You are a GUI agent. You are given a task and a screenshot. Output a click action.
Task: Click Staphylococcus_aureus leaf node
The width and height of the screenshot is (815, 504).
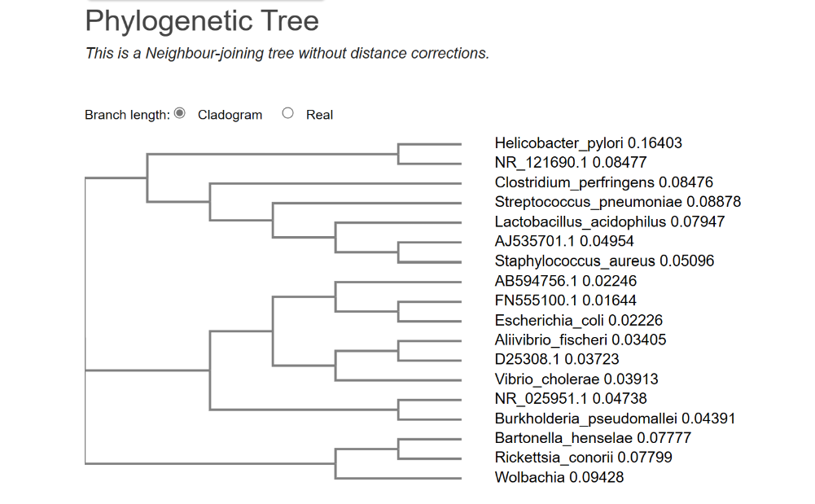tap(602, 261)
